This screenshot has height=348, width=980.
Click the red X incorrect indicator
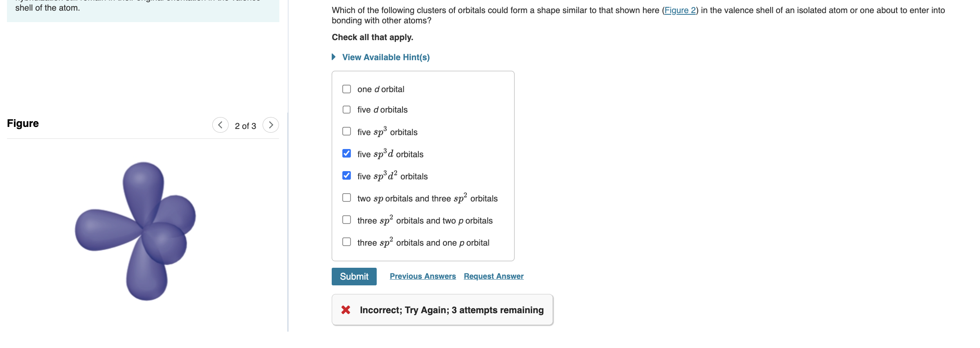[x=346, y=310]
